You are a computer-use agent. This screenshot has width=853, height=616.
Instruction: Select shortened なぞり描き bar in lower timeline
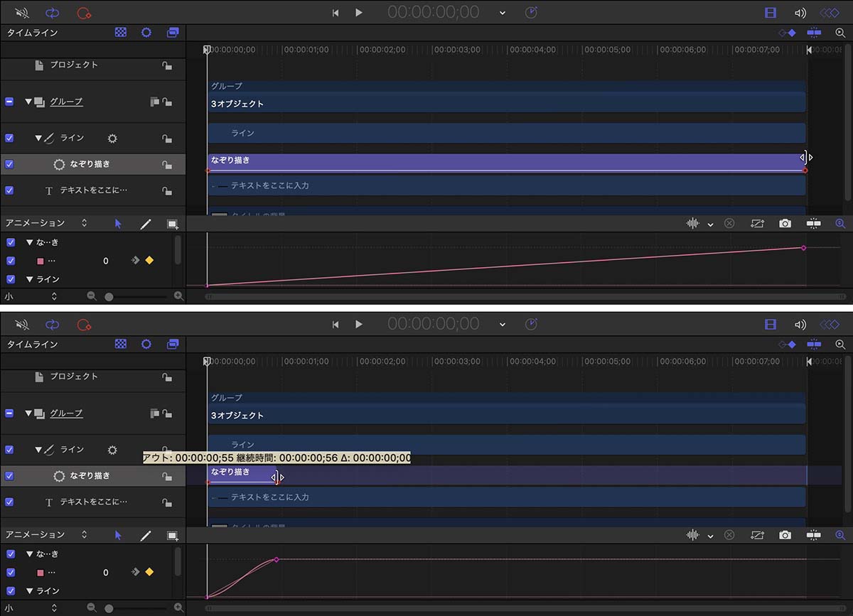click(242, 474)
